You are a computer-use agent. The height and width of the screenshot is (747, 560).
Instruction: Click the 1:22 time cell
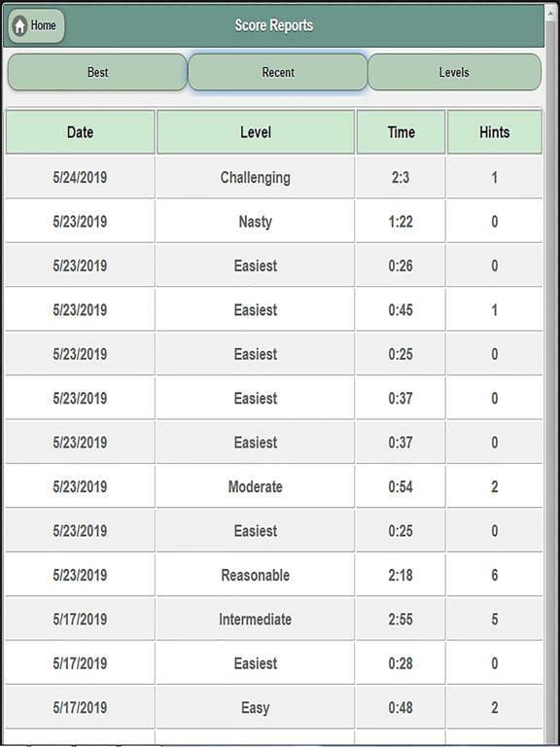(x=401, y=222)
